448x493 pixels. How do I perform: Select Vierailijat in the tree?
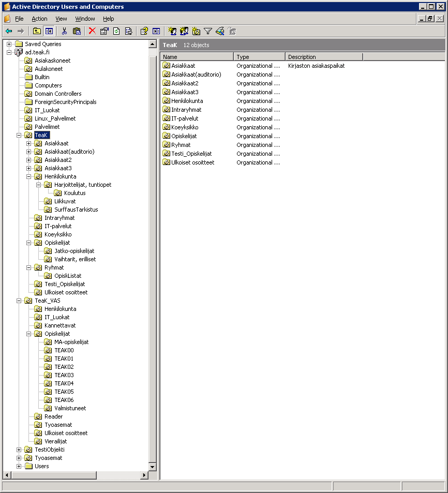click(56, 441)
